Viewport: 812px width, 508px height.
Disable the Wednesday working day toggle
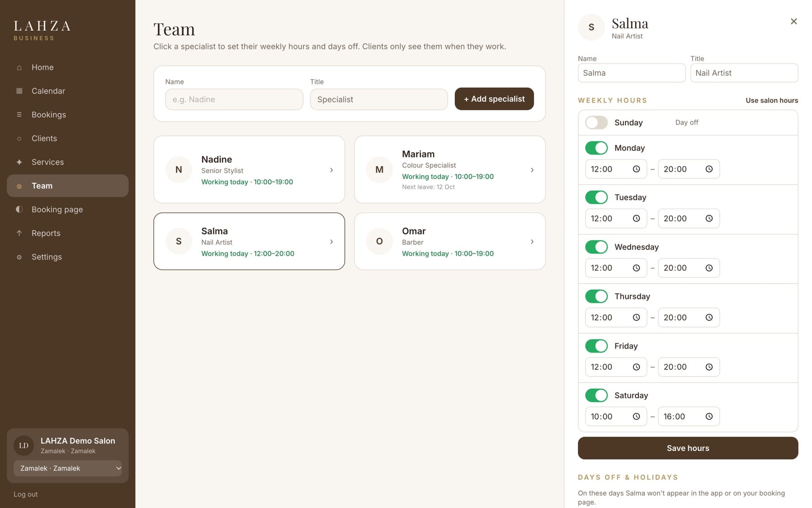coord(596,247)
